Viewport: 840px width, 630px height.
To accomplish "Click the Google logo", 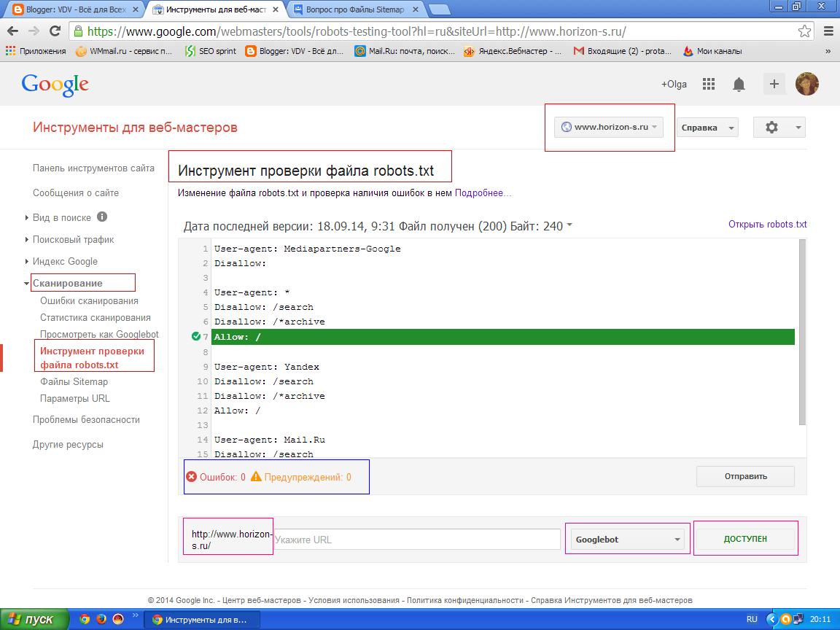I will 55,85.
